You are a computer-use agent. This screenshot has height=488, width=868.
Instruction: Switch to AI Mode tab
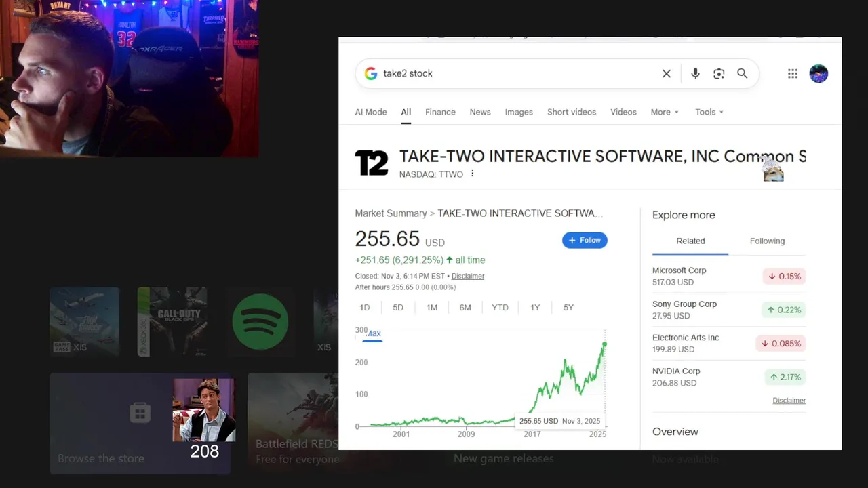point(371,112)
